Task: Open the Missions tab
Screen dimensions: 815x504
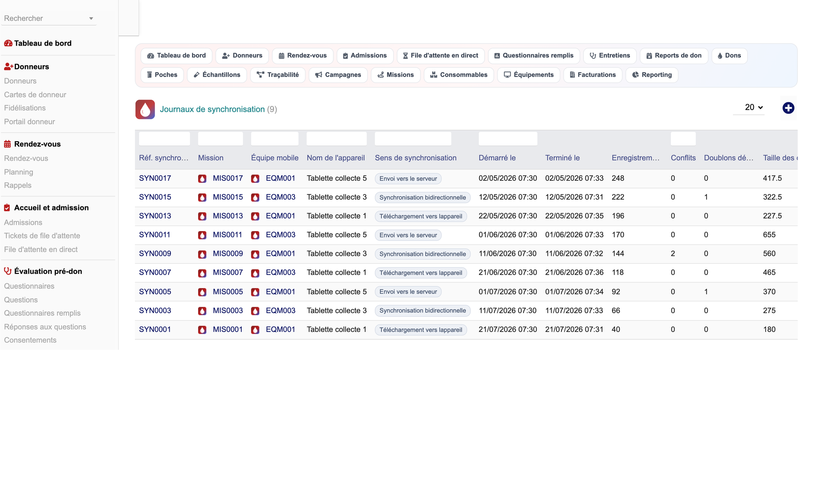Action: tap(395, 75)
